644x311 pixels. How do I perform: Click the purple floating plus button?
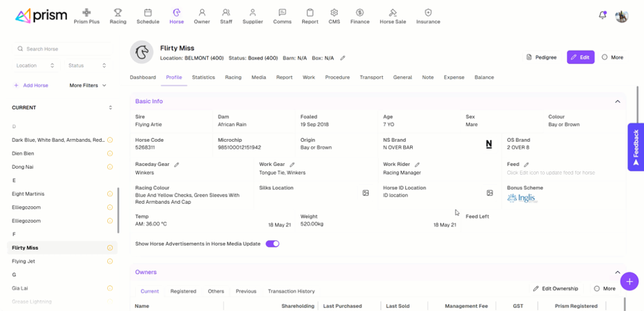tap(629, 281)
